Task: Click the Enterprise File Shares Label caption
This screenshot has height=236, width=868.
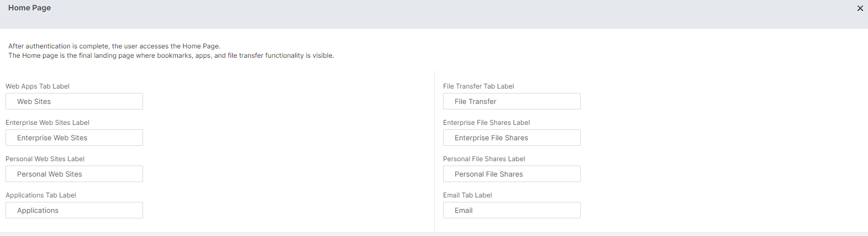Action: pyautogui.click(x=487, y=123)
